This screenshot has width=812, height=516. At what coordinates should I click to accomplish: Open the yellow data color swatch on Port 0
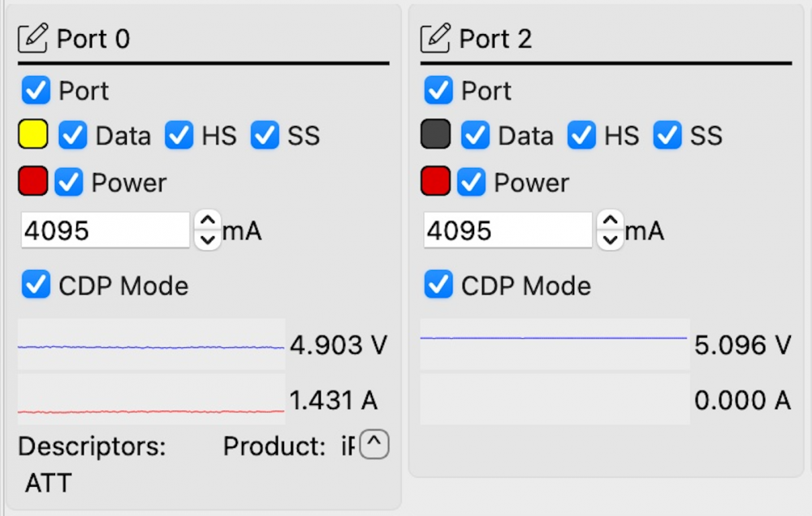tap(33, 135)
